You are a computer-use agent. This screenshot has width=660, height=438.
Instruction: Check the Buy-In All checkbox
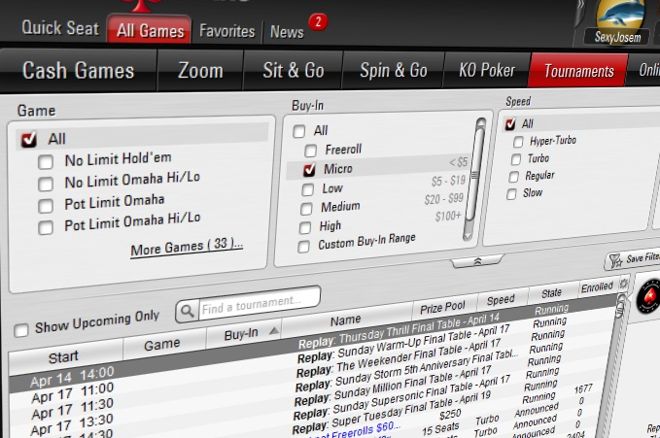(x=299, y=131)
